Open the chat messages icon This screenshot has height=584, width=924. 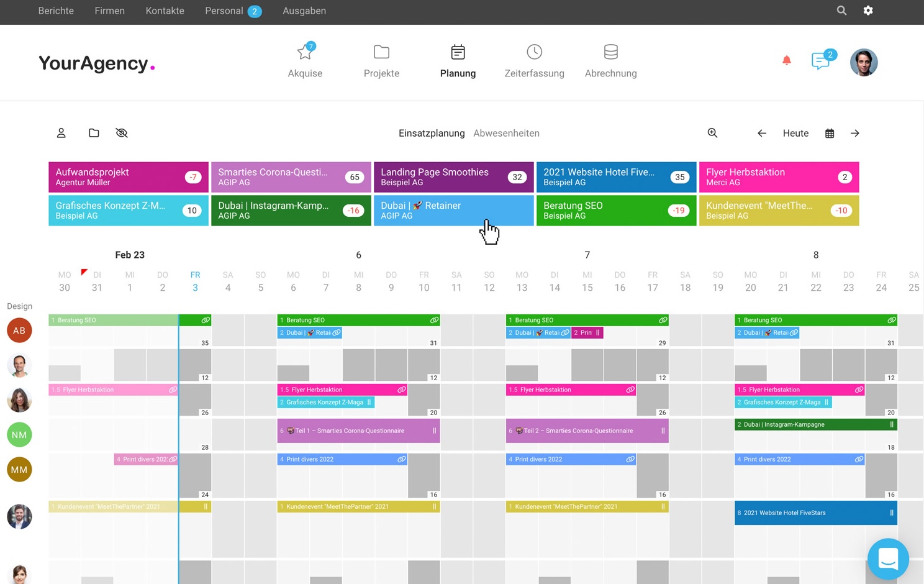click(821, 61)
